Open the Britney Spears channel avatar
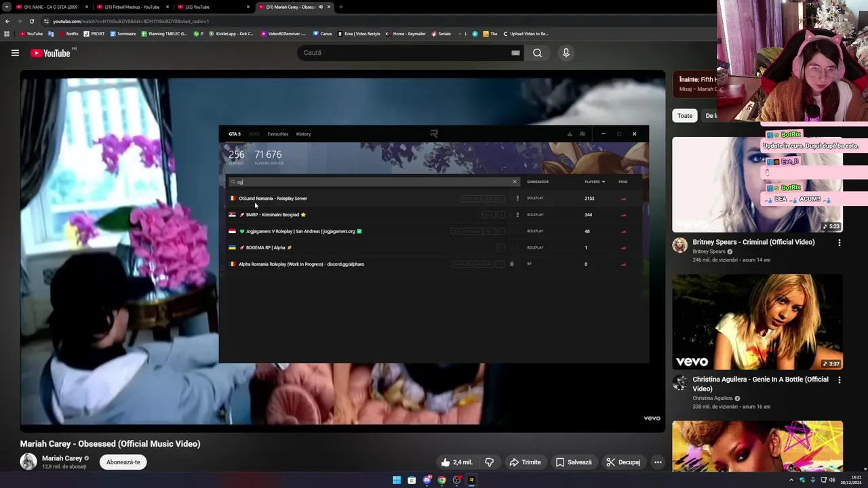 coord(680,245)
